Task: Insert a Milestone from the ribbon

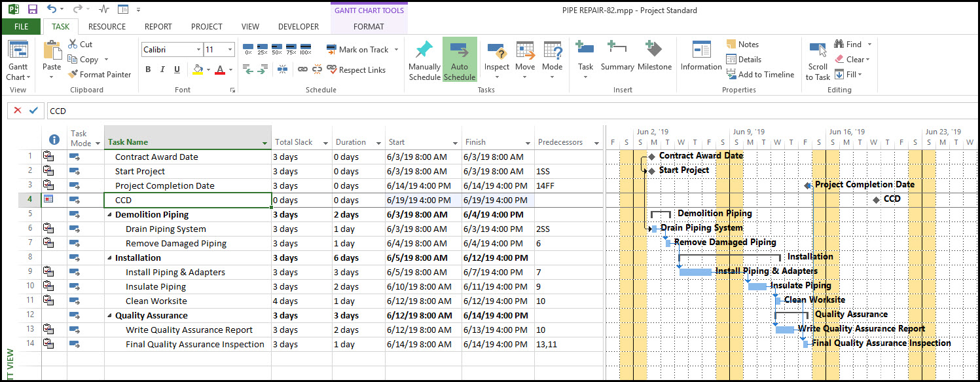Action: [655, 56]
